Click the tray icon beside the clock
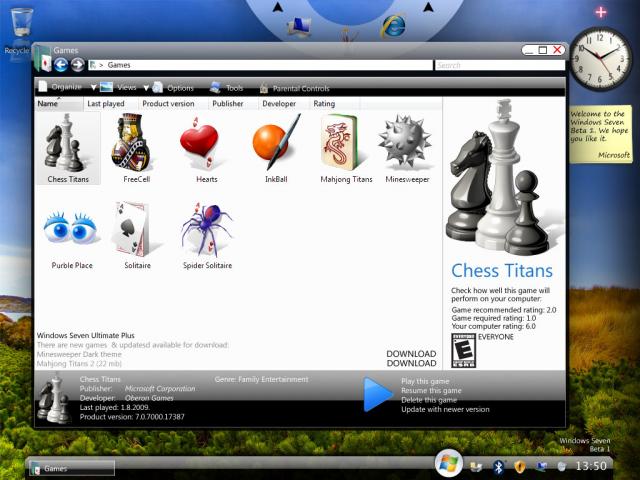 point(562,467)
